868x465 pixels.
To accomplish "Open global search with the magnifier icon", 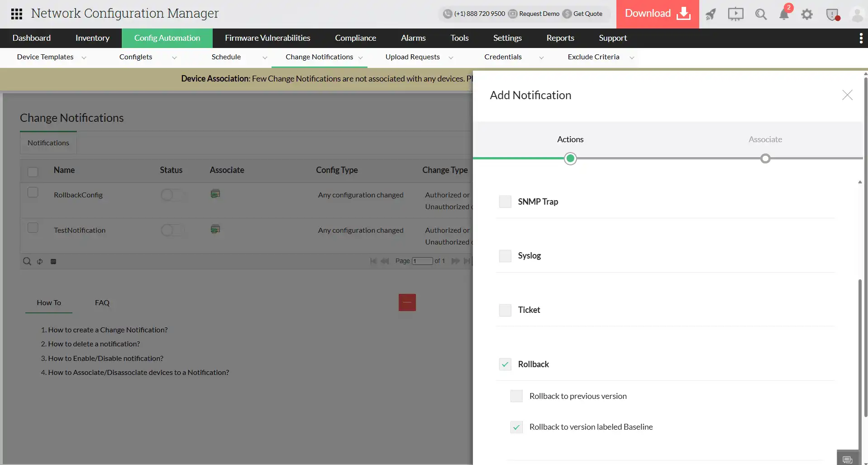I will tap(761, 14).
